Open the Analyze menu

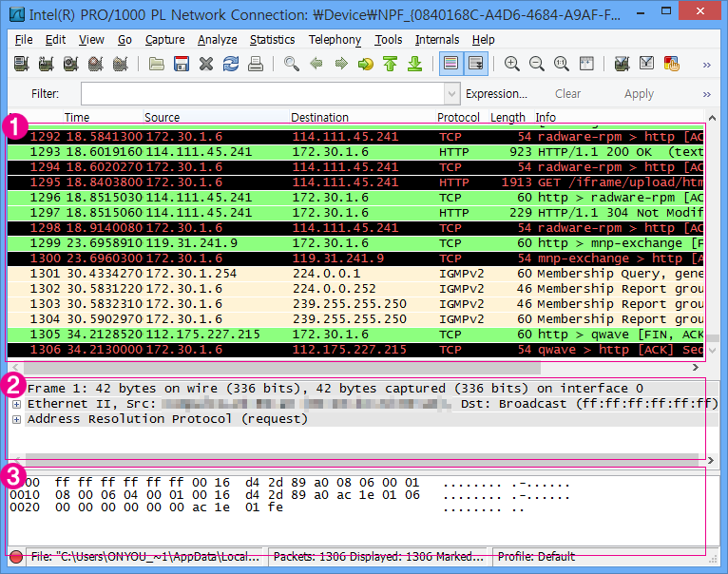(218, 40)
